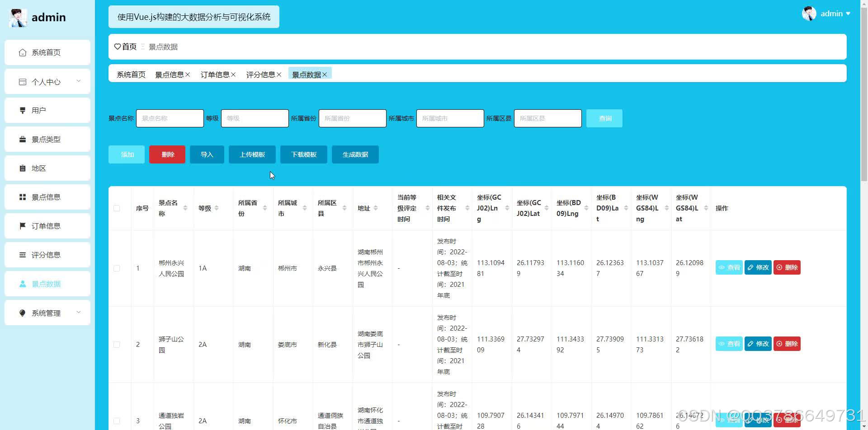
Task: Sort table by 当前等级评定时间 column
Action: coord(428,208)
